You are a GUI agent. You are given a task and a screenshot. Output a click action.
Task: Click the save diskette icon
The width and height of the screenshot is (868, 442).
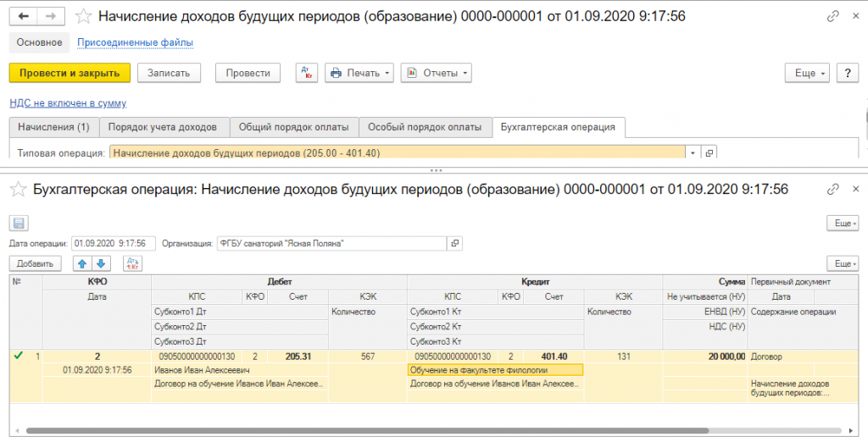pyautogui.click(x=19, y=223)
